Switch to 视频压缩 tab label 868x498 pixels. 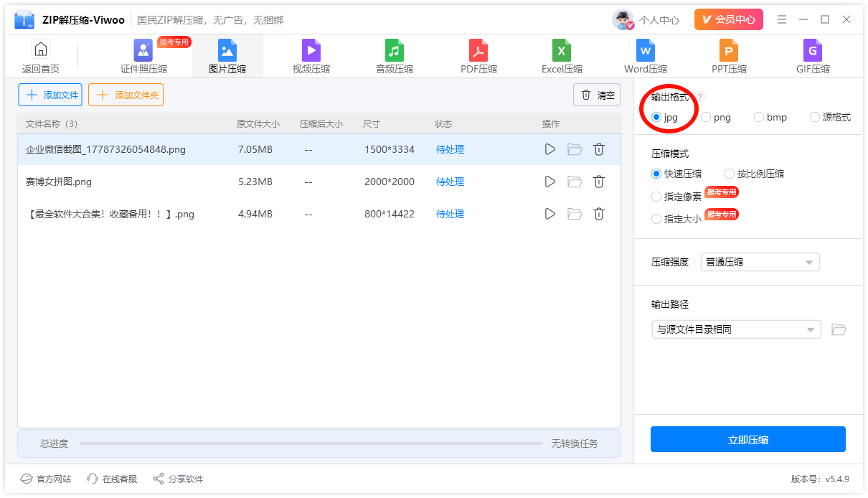(x=311, y=69)
